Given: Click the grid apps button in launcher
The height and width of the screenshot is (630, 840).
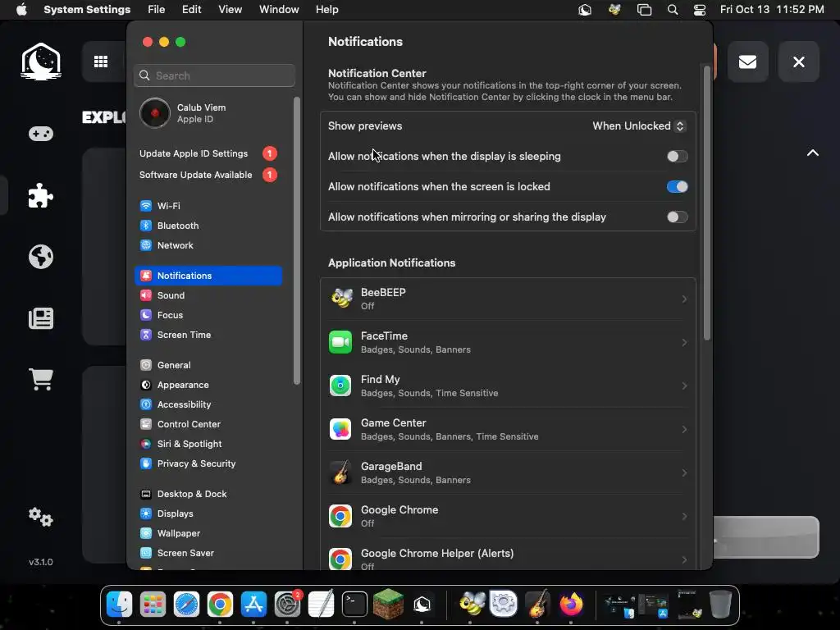Looking at the screenshot, I should pos(101,62).
